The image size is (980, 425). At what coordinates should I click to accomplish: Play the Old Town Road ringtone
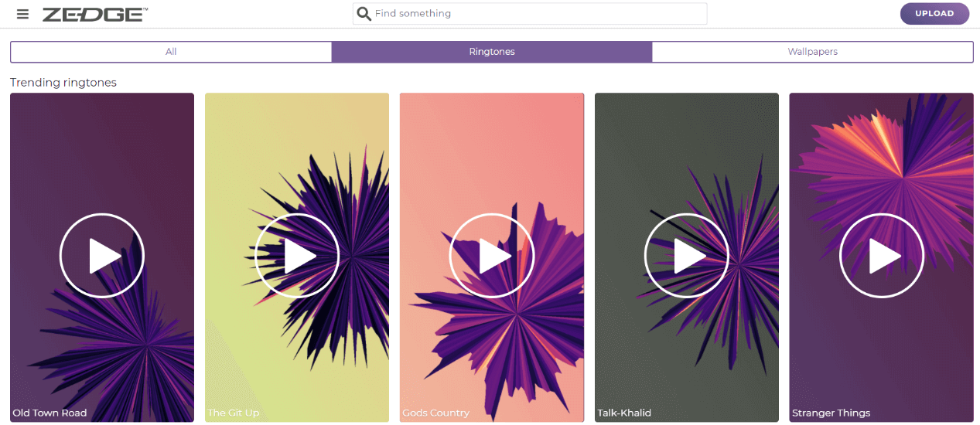coord(102,256)
